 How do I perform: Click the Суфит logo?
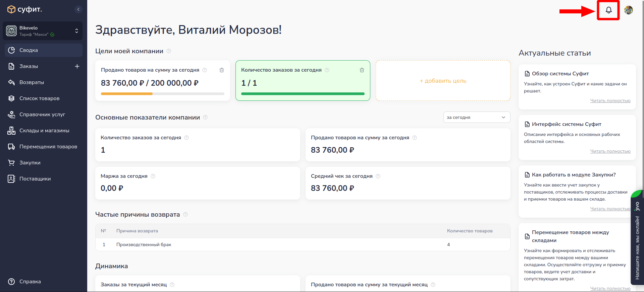point(24,9)
